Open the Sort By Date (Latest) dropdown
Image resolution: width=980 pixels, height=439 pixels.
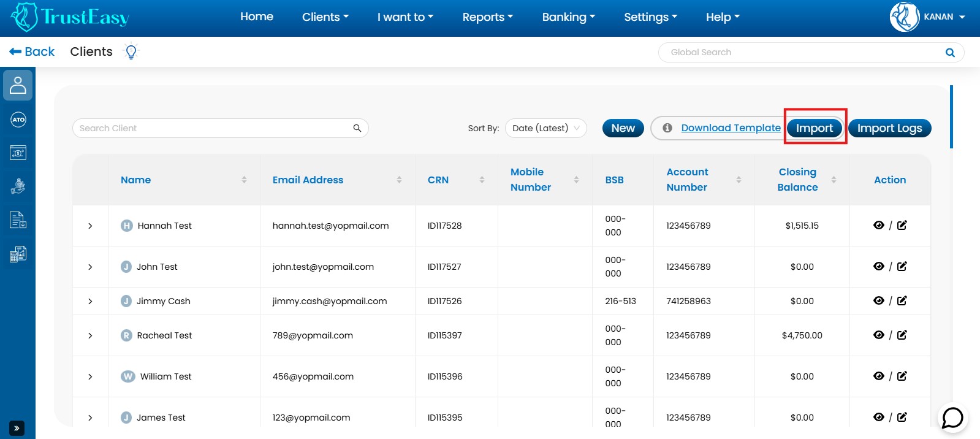pyautogui.click(x=545, y=128)
